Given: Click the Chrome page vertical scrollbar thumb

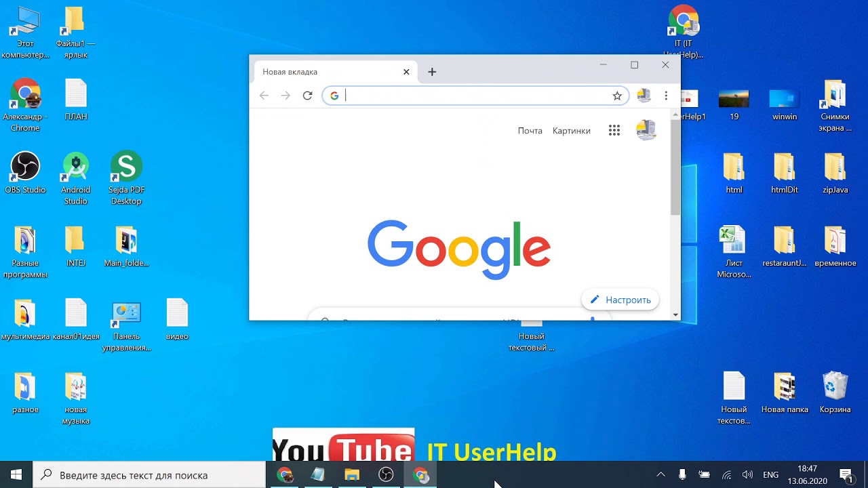Looking at the screenshot, I should (675, 166).
